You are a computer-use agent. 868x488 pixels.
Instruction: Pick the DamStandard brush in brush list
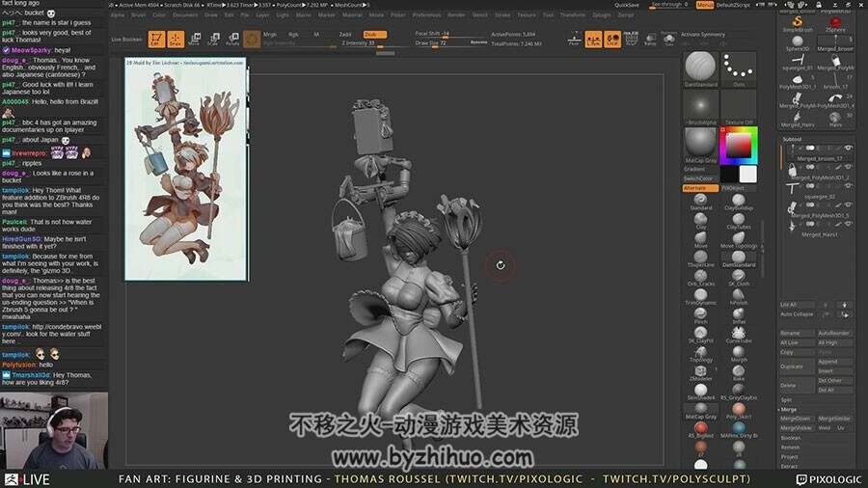click(x=739, y=258)
